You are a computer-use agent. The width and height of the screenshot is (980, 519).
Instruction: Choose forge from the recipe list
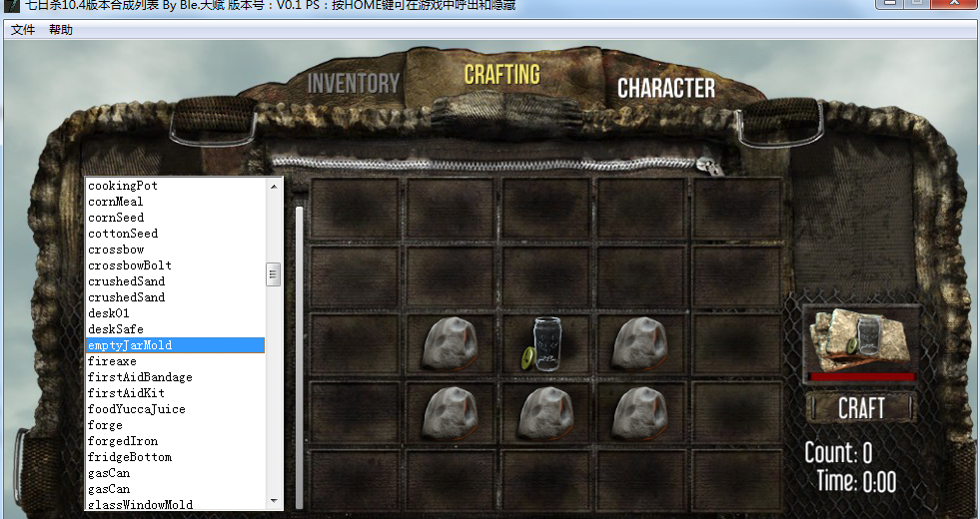(105, 425)
